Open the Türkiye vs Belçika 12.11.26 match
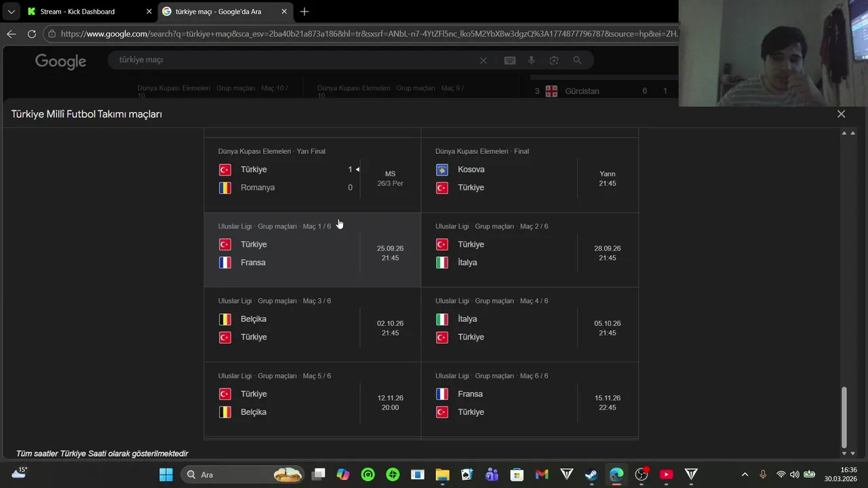 point(313,400)
